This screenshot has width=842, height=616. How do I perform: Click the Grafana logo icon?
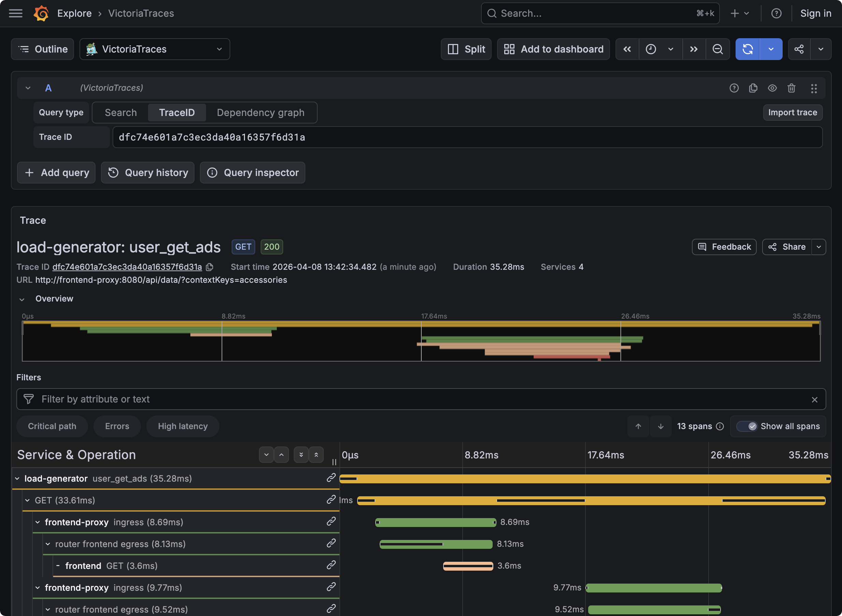tap(41, 13)
